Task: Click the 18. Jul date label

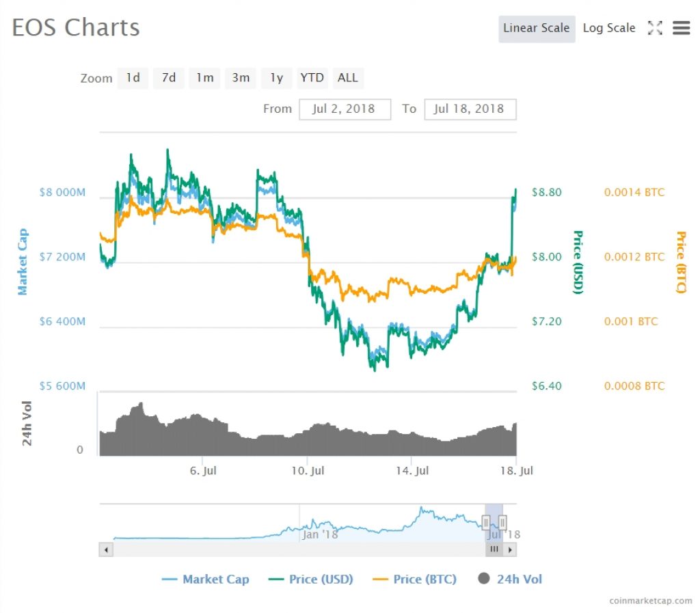Action: point(517,471)
